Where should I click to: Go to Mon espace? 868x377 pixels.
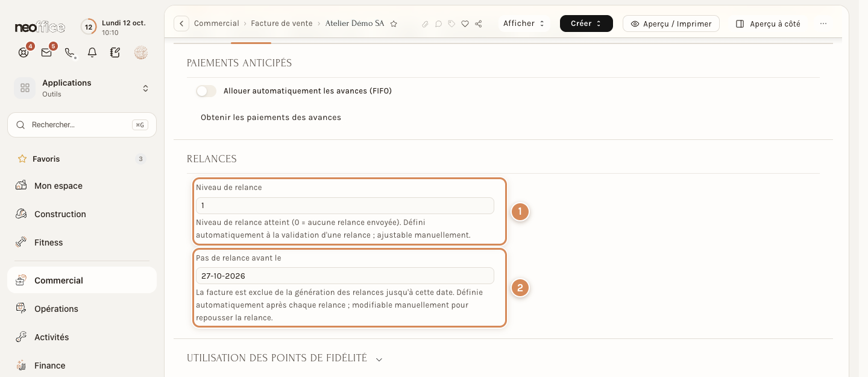(82, 186)
